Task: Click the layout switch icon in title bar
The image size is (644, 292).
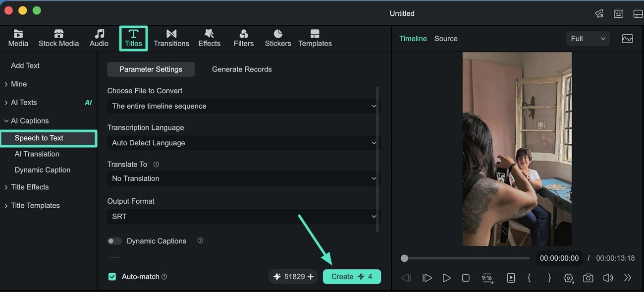Action: click(638, 13)
